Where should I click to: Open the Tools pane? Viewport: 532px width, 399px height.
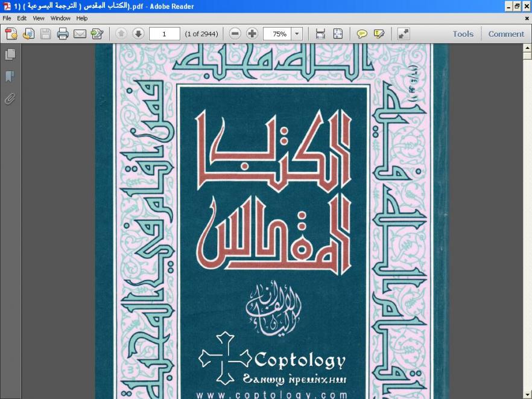(463, 34)
